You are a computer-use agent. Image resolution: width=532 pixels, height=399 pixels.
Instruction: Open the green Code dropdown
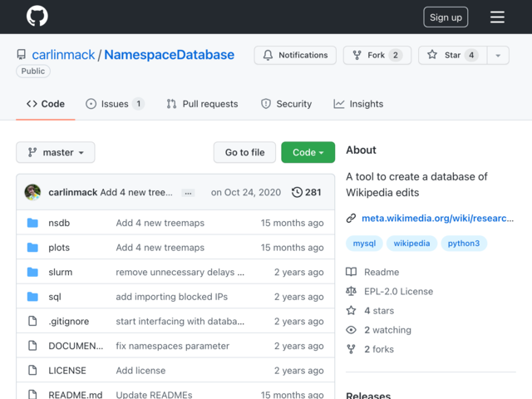[308, 152]
